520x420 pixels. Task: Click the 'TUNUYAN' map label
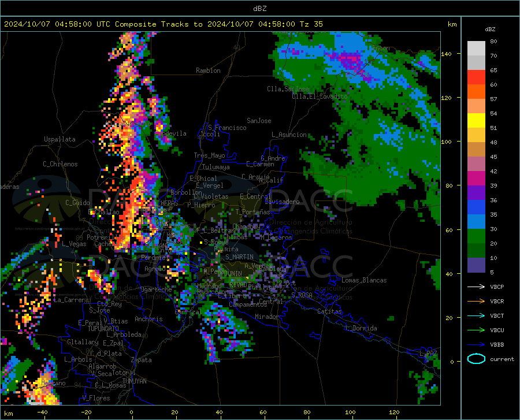134,381
